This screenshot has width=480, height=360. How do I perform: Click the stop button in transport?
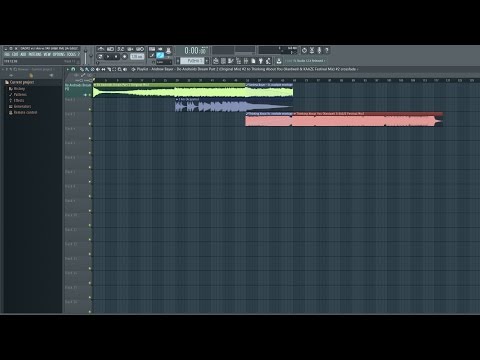pos(116,57)
